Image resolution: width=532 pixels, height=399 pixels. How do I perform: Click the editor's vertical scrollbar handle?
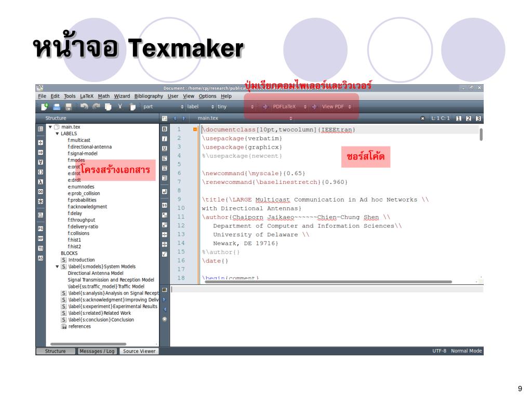(481, 135)
